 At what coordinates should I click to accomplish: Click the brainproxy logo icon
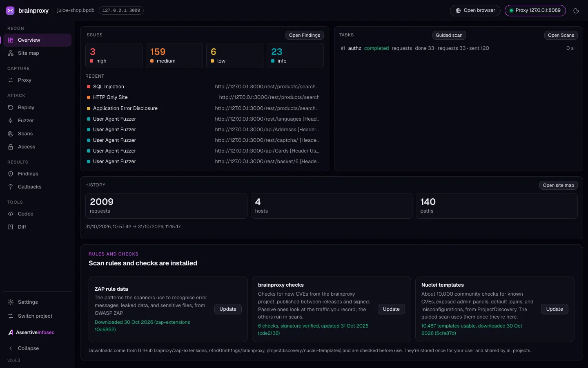10,11
